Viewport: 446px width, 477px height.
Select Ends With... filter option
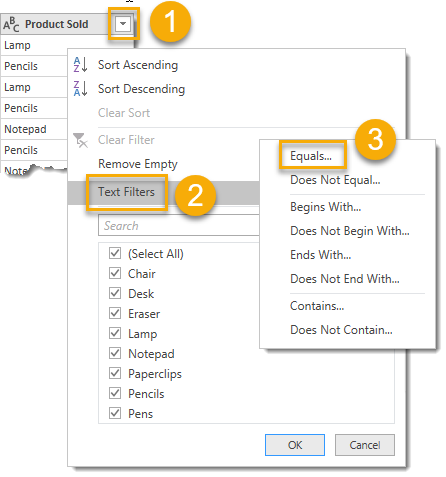click(320, 255)
